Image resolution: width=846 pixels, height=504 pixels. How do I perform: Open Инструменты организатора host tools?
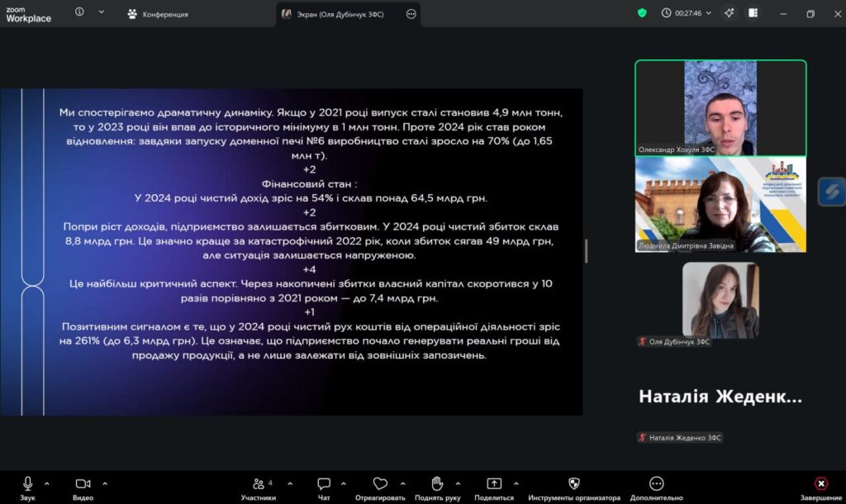[574, 484]
